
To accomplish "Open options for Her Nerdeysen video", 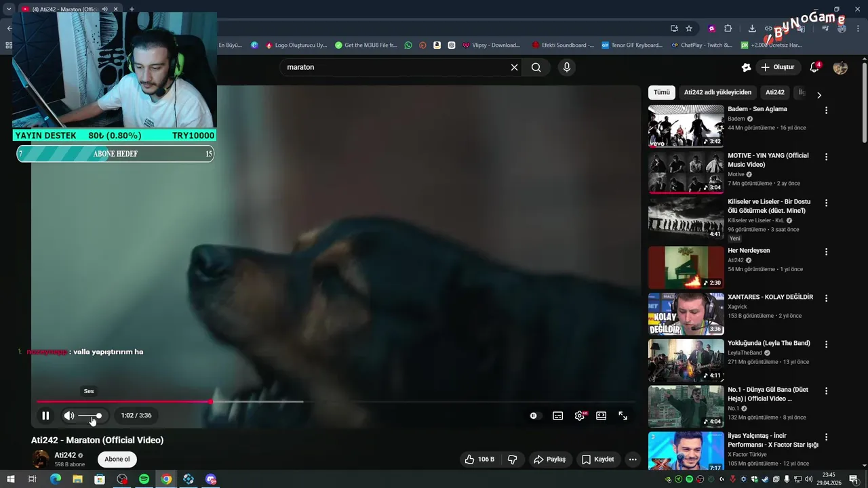I will [x=826, y=251].
